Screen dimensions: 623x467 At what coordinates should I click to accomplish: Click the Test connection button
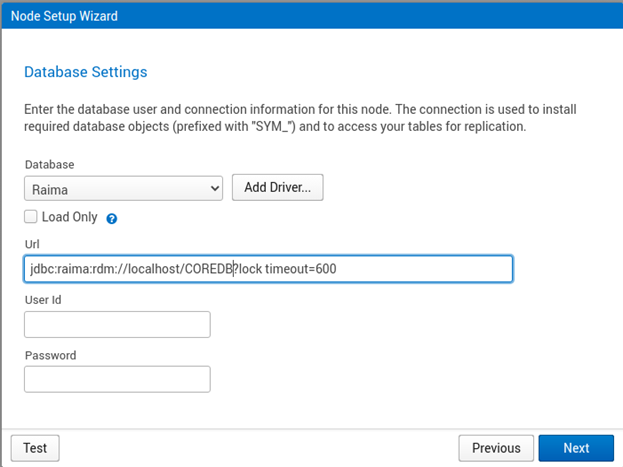(35, 448)
